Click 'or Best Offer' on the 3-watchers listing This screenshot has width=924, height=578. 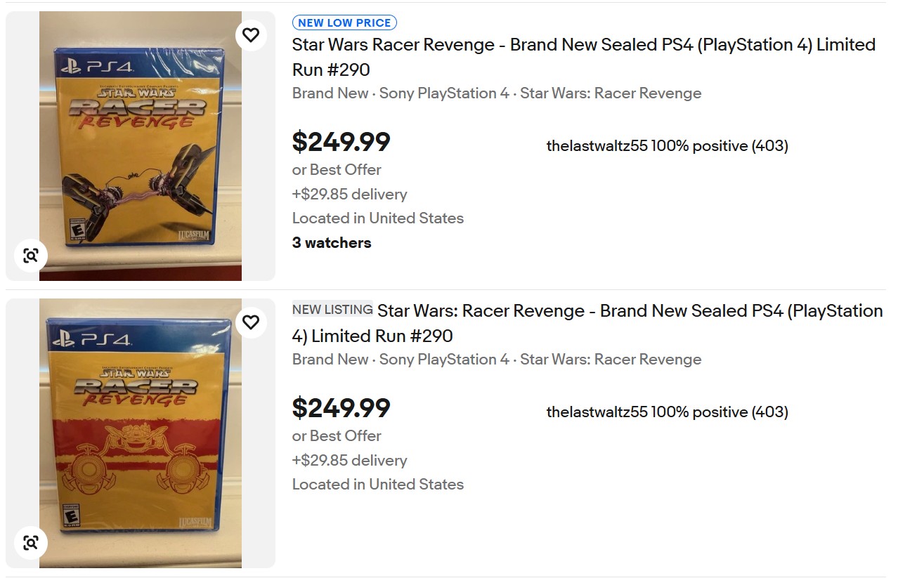click(337, 170)
